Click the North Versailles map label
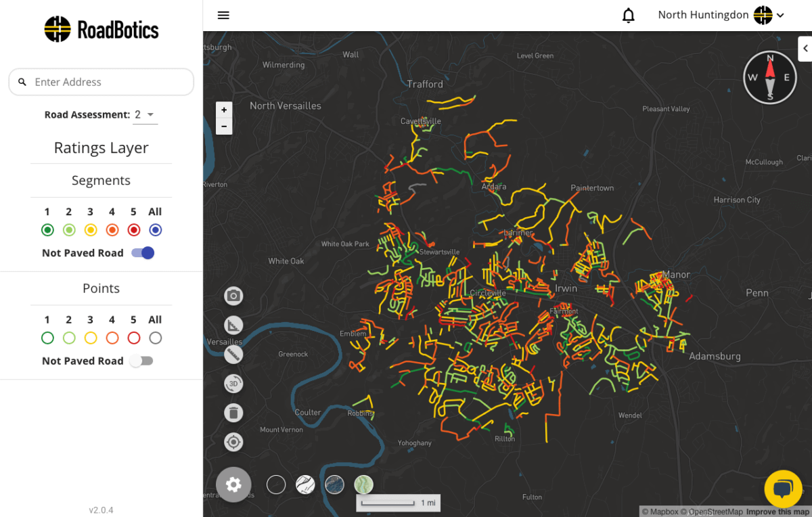This screenshot has height=517, width=812. pyautogui.click(x=286, y=106)
